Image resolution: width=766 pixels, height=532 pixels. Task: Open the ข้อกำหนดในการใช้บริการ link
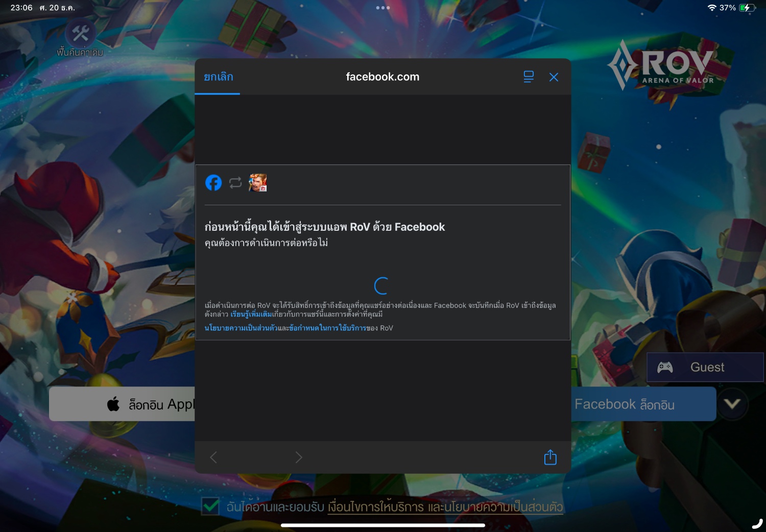click(327, 328)
